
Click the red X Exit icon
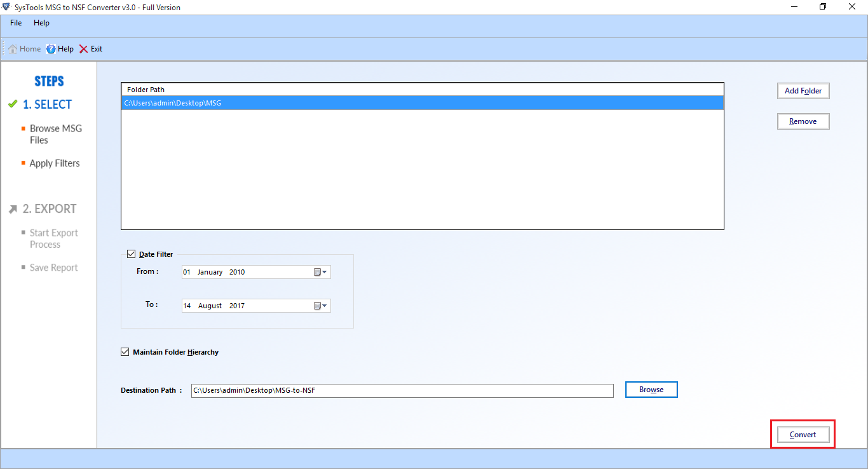pyautogui.click(x=83, y=49)
